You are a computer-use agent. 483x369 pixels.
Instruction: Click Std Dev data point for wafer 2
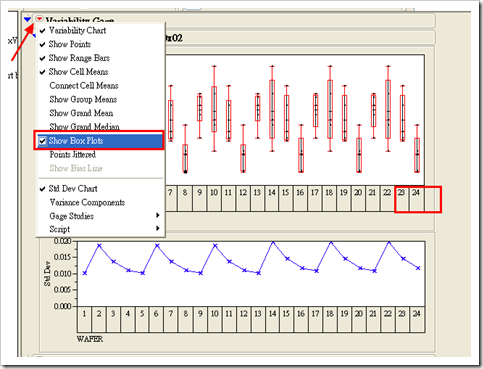pyautogui.click(x=99, y=246)
